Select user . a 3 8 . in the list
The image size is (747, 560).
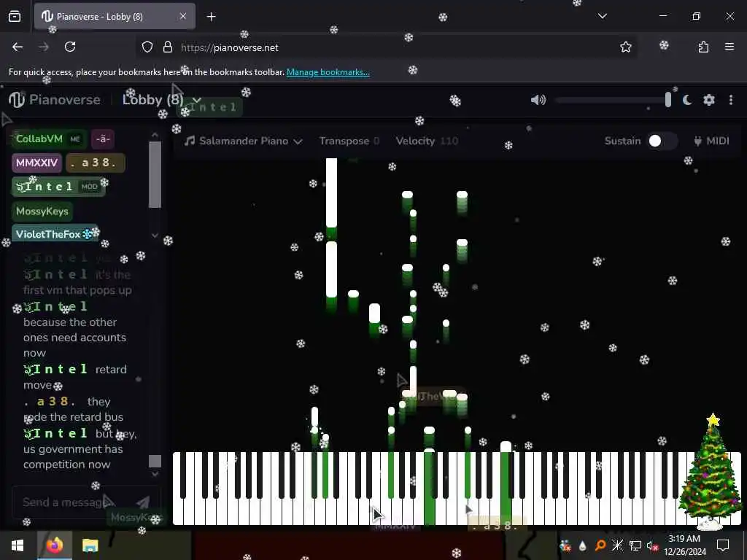click(96, 163)
